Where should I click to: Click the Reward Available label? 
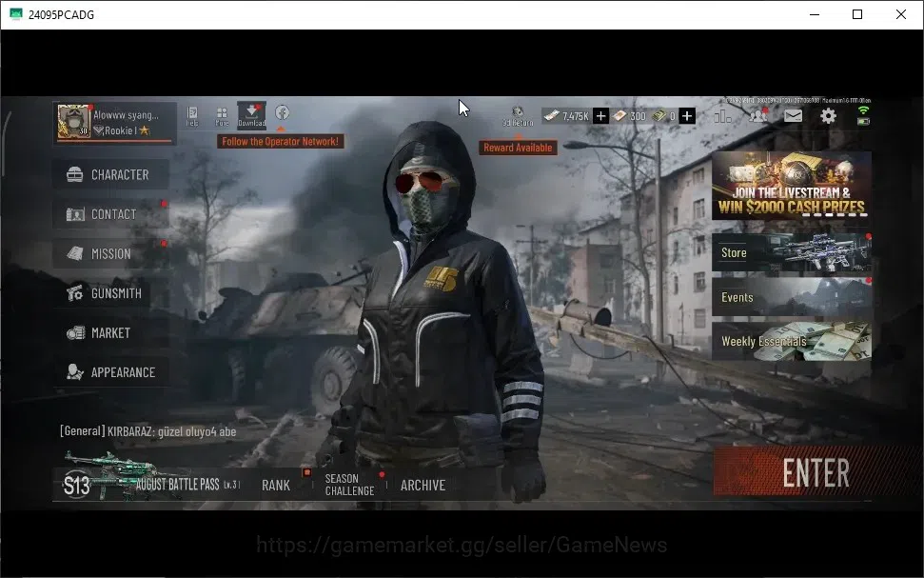tap(518, 148)
